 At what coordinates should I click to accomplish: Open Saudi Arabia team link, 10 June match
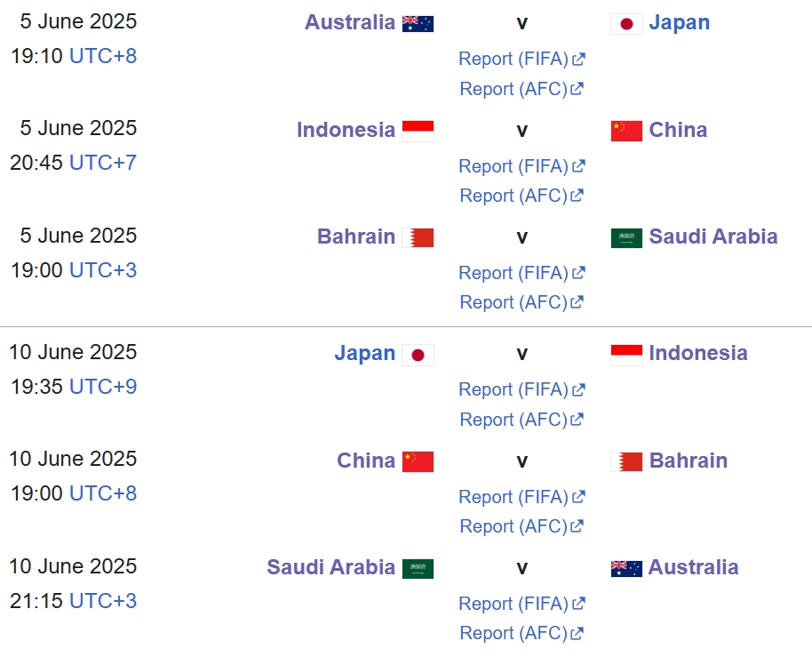point(330,567)
